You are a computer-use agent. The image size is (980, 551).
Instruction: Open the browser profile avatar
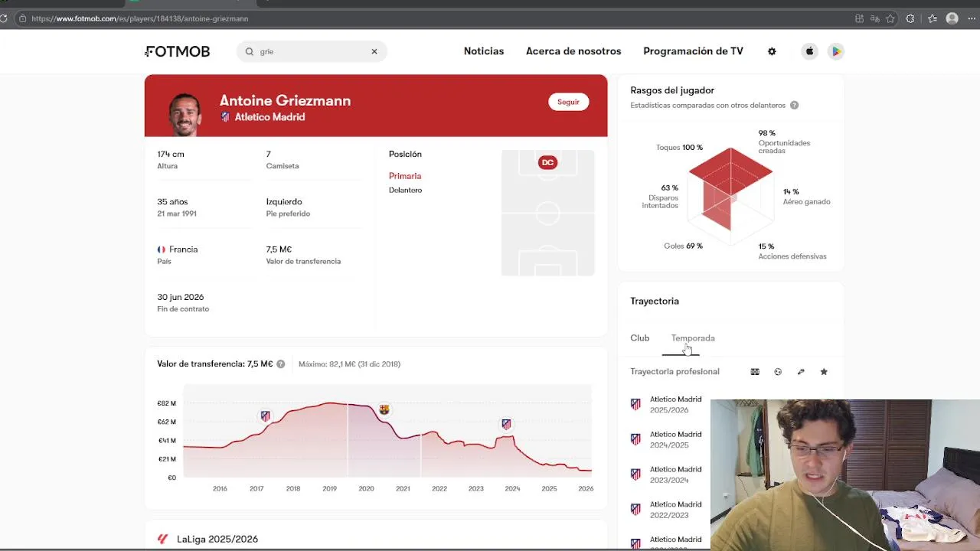pos(952,18)
